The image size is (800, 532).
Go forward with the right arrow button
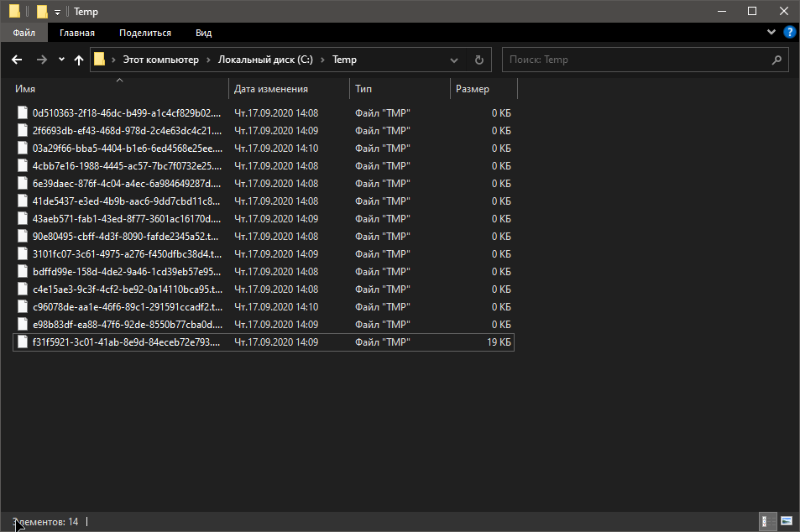pos(42,60)
